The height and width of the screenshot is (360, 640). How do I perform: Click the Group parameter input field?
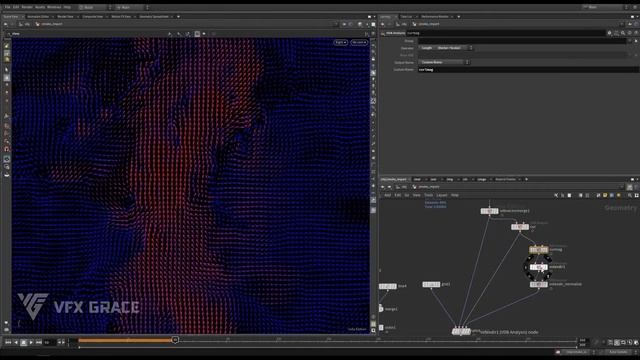pos(522,41)
